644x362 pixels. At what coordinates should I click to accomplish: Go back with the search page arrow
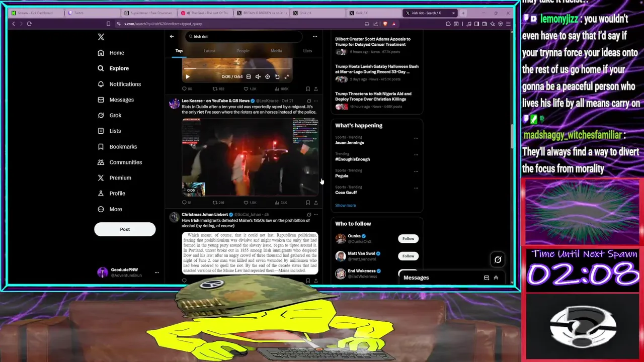coord(172,36)
